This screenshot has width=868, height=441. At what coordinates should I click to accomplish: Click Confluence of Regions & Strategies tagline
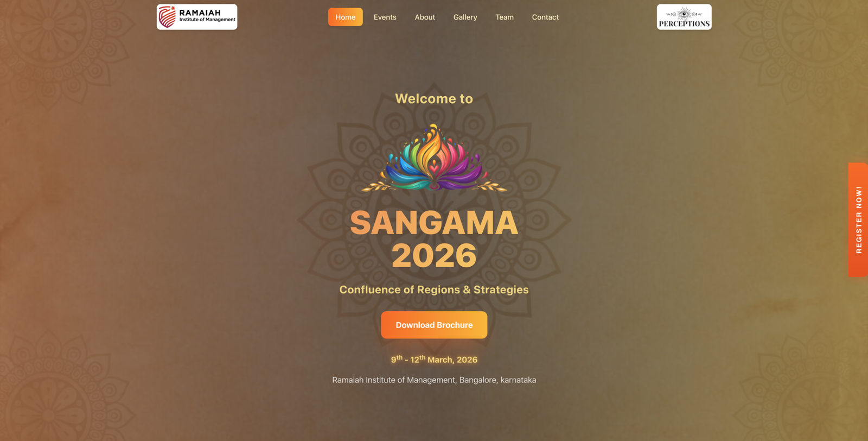click(434, 289)
